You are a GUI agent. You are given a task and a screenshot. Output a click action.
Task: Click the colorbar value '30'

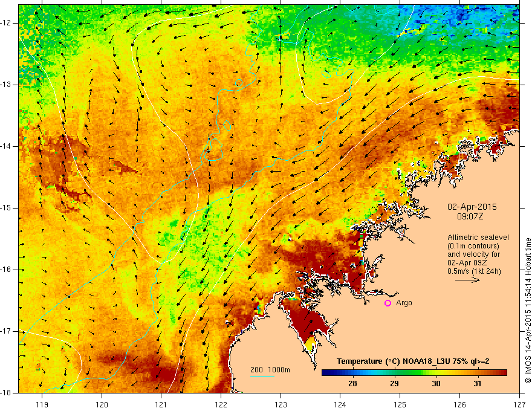pyautogui.click(x=436, y=384)
